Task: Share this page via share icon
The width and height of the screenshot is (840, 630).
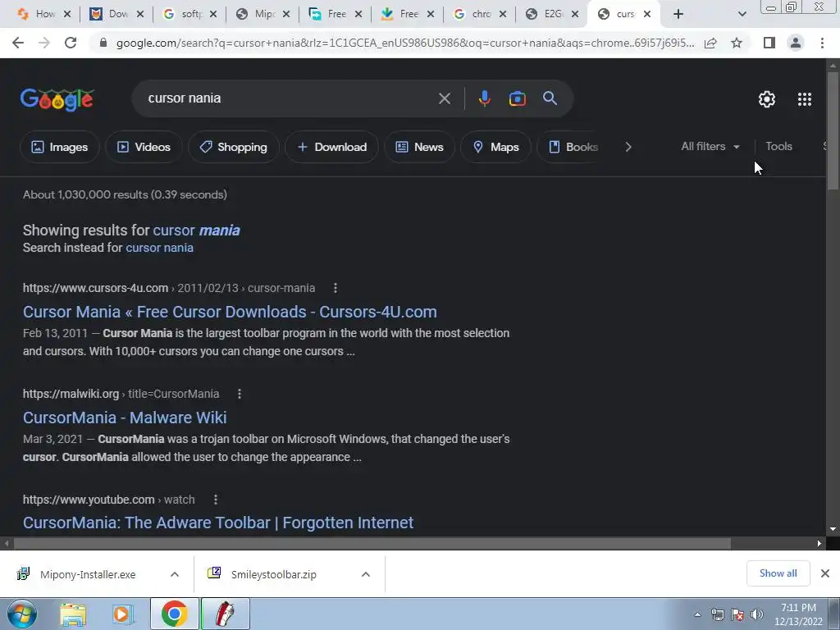Action: [710, 43]
